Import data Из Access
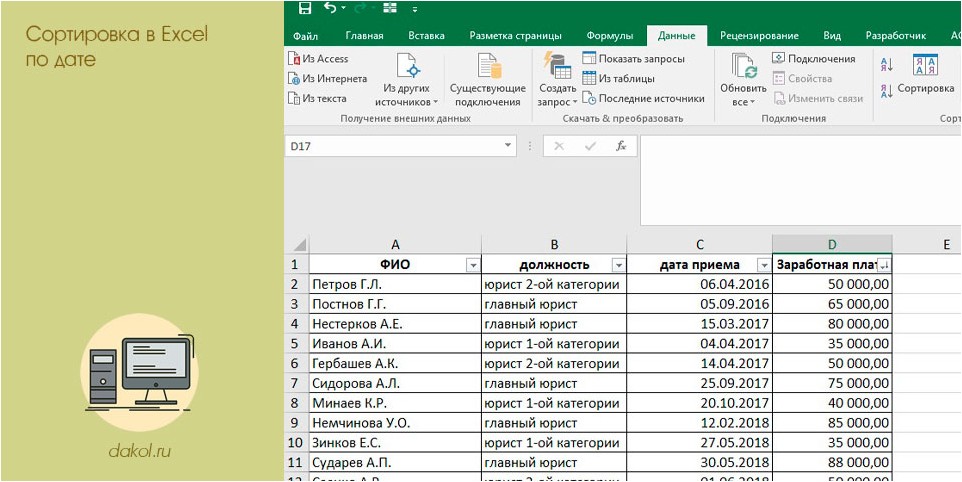The width and height of the screenshot is (962, 482). [318, 59]
